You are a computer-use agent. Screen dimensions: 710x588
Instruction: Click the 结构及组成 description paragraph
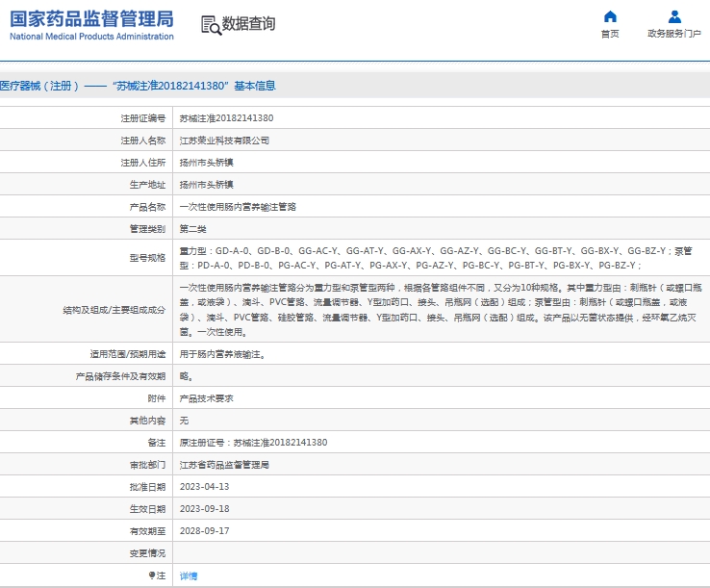point(441,310)
